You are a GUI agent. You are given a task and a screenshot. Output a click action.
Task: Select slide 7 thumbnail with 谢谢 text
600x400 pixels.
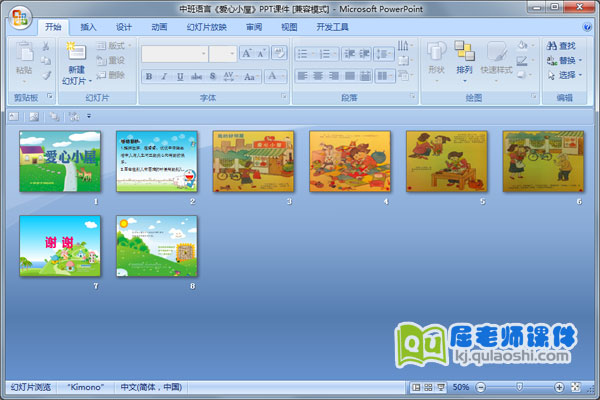click(60, 246)
